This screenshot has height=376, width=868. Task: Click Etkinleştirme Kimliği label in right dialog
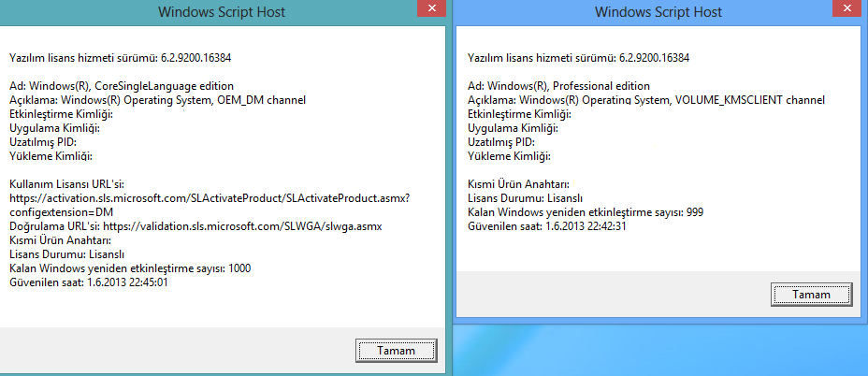coord(519,114)
